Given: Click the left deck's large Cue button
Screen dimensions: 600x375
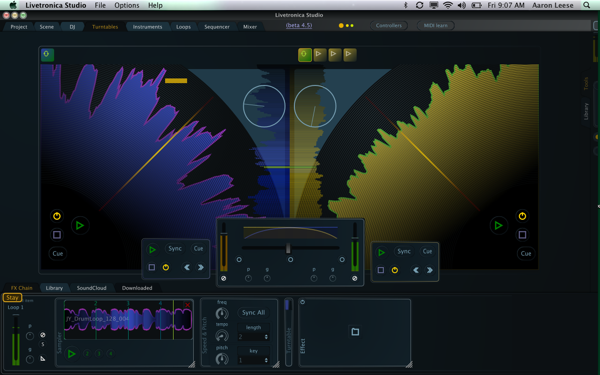Looking at the screenshot, I should [58, 253].
